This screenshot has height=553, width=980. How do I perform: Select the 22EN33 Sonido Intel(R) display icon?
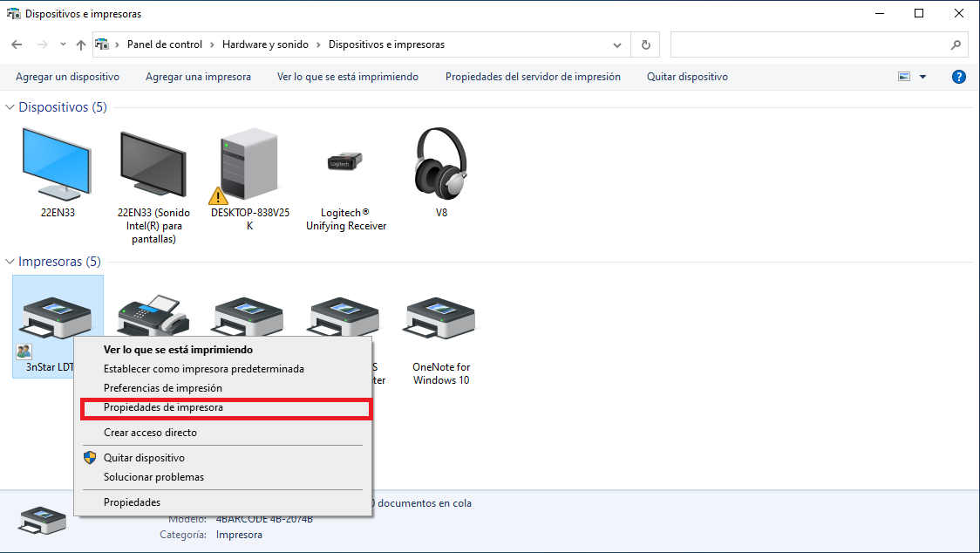point(153,164)
